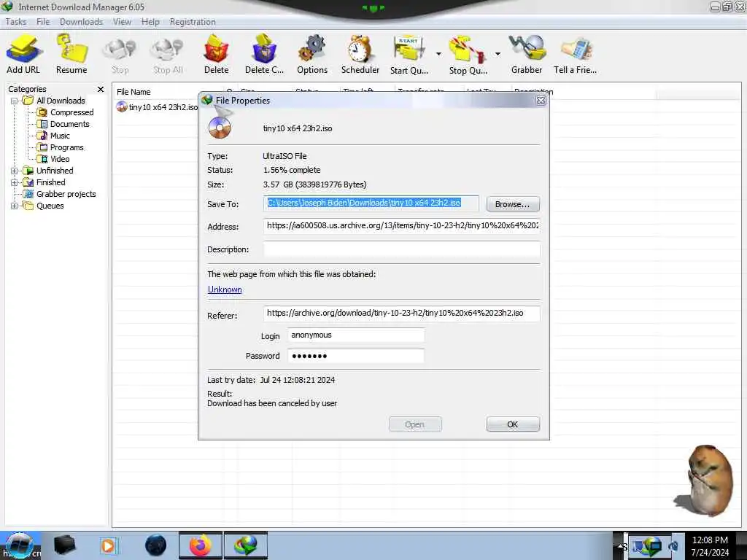
Task: Select tiny10 x64 23h2.iso in download list
Action: pos(158,107)
